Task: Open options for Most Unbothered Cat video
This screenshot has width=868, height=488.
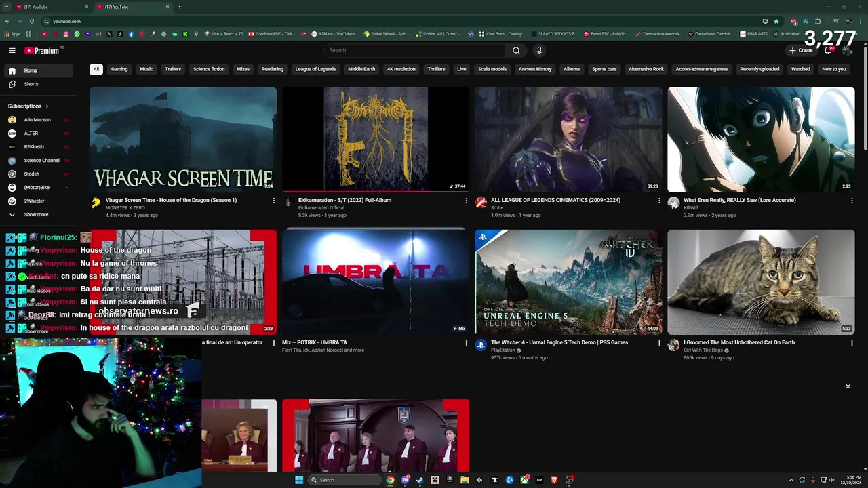Action: coord(852,343)
